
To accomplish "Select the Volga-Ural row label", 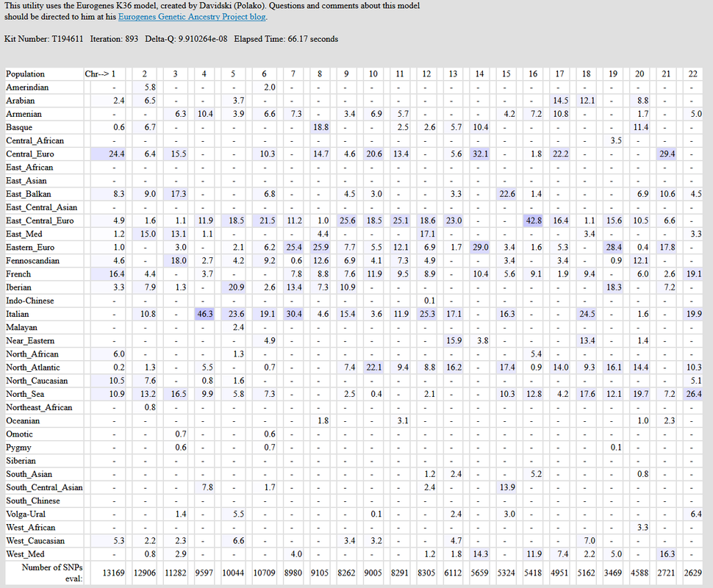I will coord(26,514).
